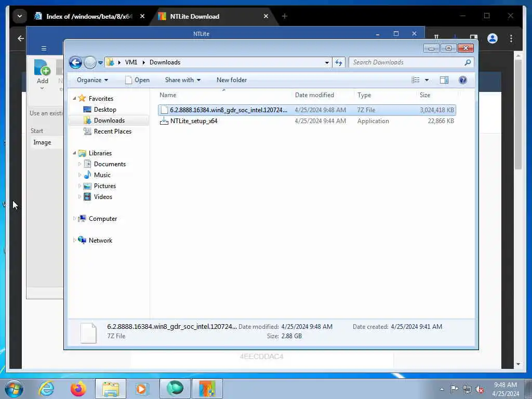Click the Explorer Forward navigation arrow
Image resolution: width=532 pixels, height=399 pixels.
click(x=90, y=62)
